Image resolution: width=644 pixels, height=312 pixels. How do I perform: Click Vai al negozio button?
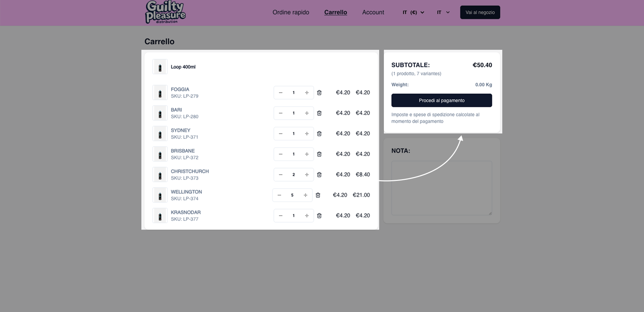click(480, 12)
